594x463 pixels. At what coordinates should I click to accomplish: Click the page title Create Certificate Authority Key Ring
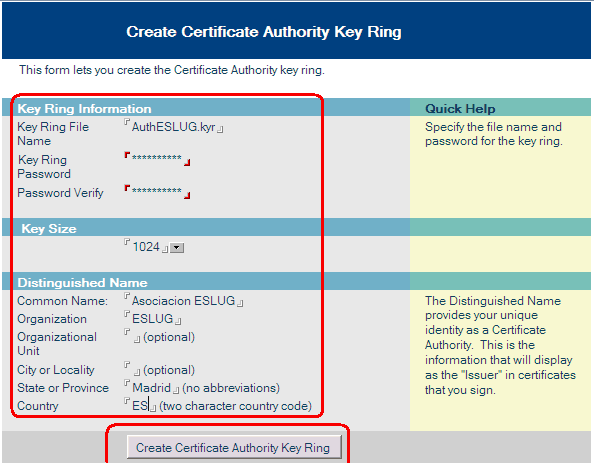[x=264, y=32]
